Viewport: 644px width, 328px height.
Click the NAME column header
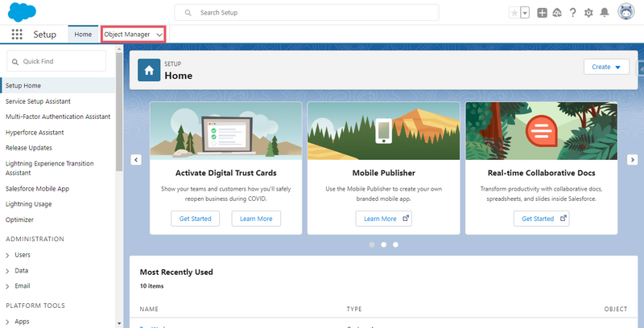(x=149, y=310)
